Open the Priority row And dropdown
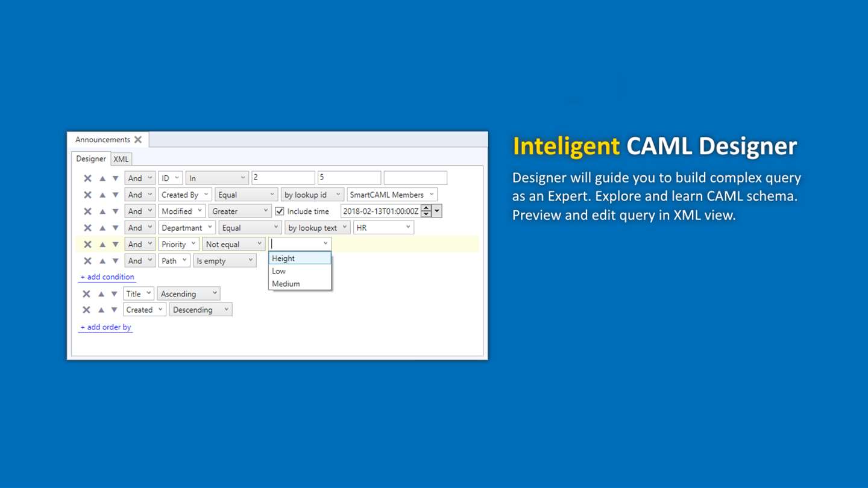 [140, 245]
